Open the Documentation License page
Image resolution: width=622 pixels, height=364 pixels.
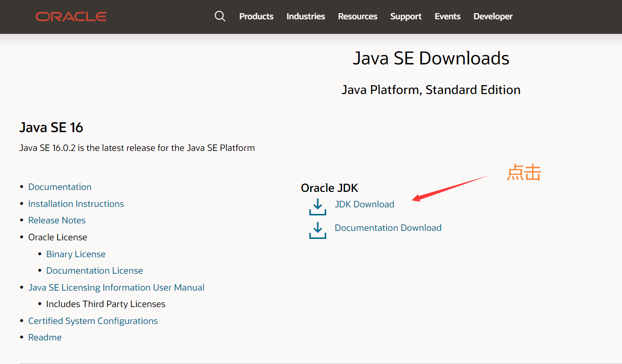pos(94,270)
